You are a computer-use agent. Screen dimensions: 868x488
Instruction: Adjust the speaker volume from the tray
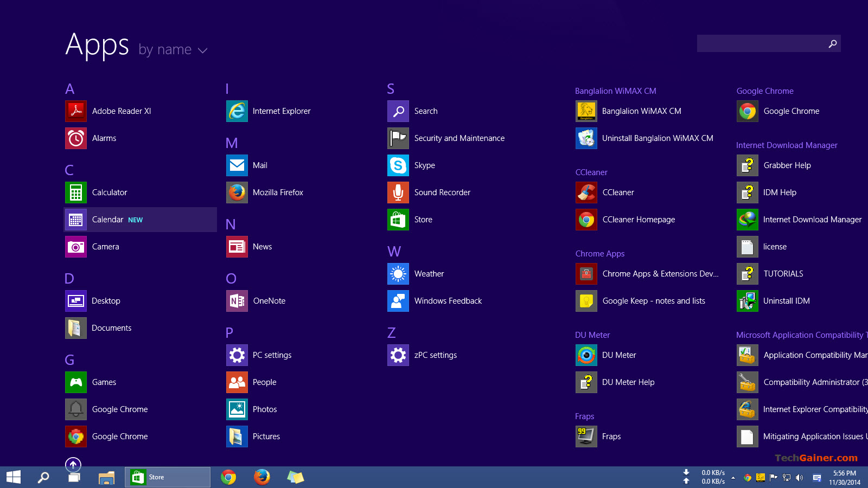799,478
